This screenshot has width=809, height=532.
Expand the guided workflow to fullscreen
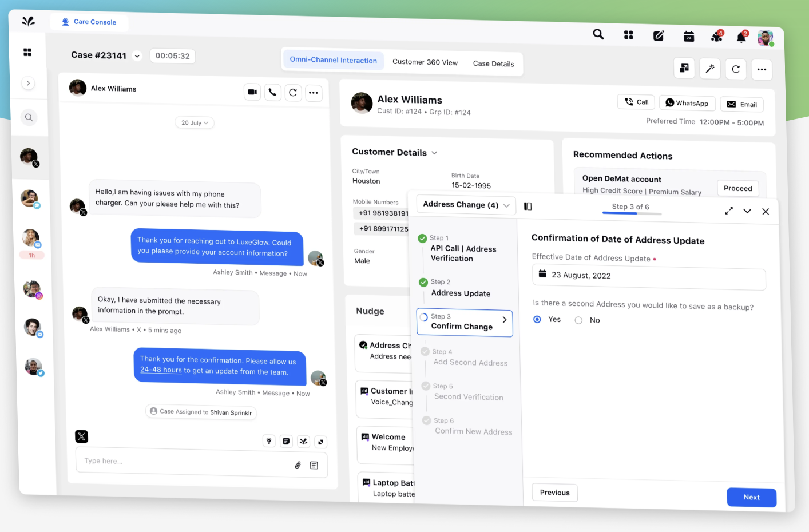coord(729,211)
